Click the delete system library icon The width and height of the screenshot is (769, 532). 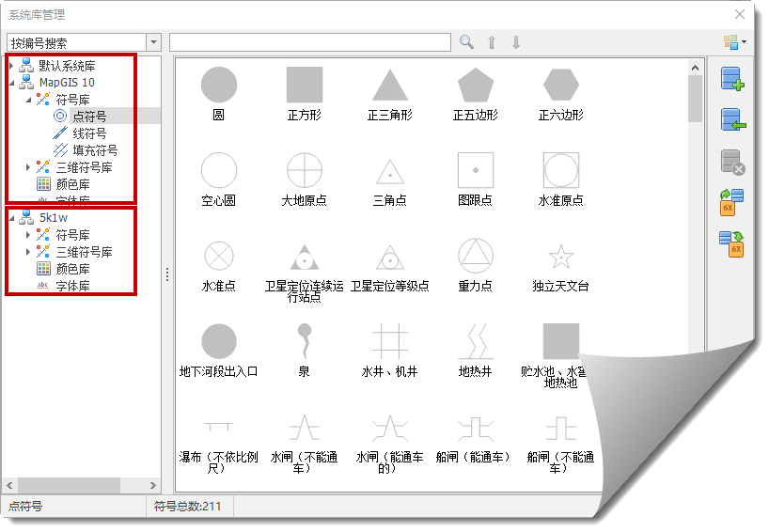[x=731, y=162]
